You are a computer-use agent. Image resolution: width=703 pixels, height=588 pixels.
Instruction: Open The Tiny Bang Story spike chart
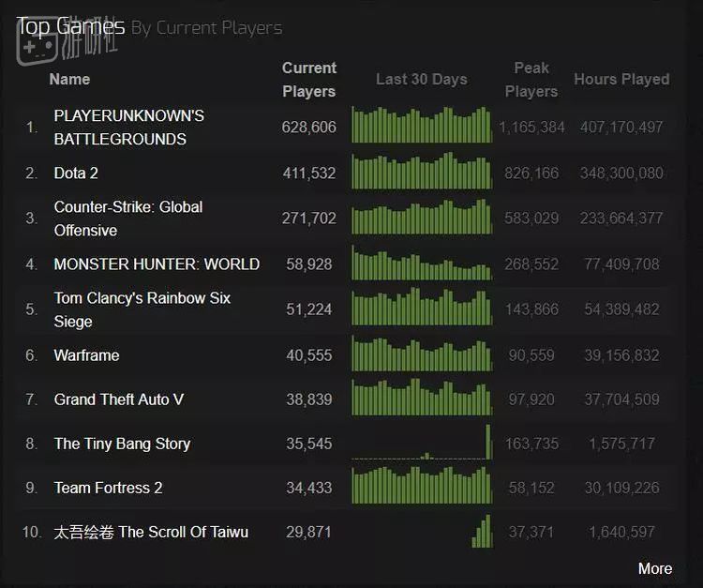(x=421, y=443)
